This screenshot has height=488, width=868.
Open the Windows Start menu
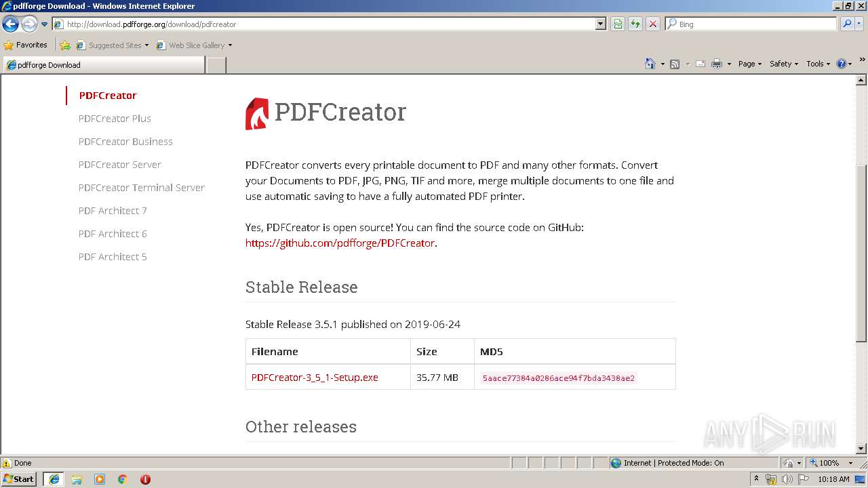pyautogui.click(x=19, y=479)
